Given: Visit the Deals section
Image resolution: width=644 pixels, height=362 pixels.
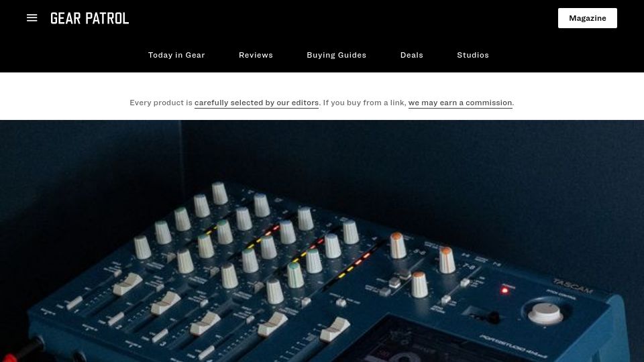Looking at the screenshot, I should click(x=411, y=55).
